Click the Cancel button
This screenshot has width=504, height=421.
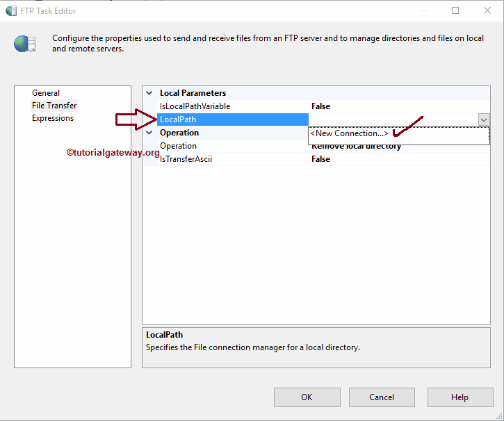coord(382,397)
